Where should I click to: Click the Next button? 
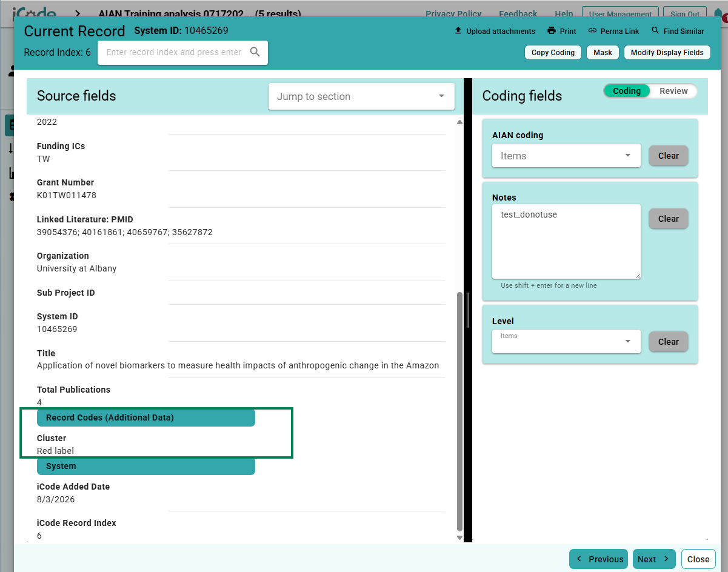pyautogui.click(x=655, y=559)
